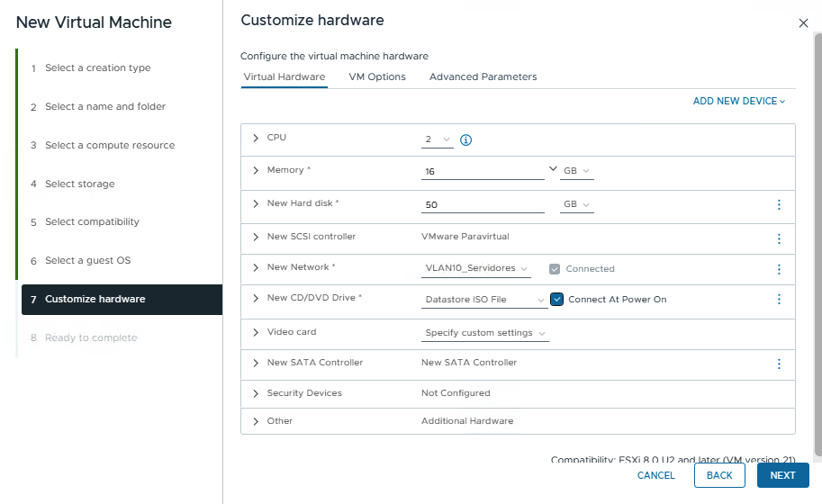Viewport: 822px width, 504px height.
Task: Switch to the Advanced Parameters tab
Action: [483, 77]
